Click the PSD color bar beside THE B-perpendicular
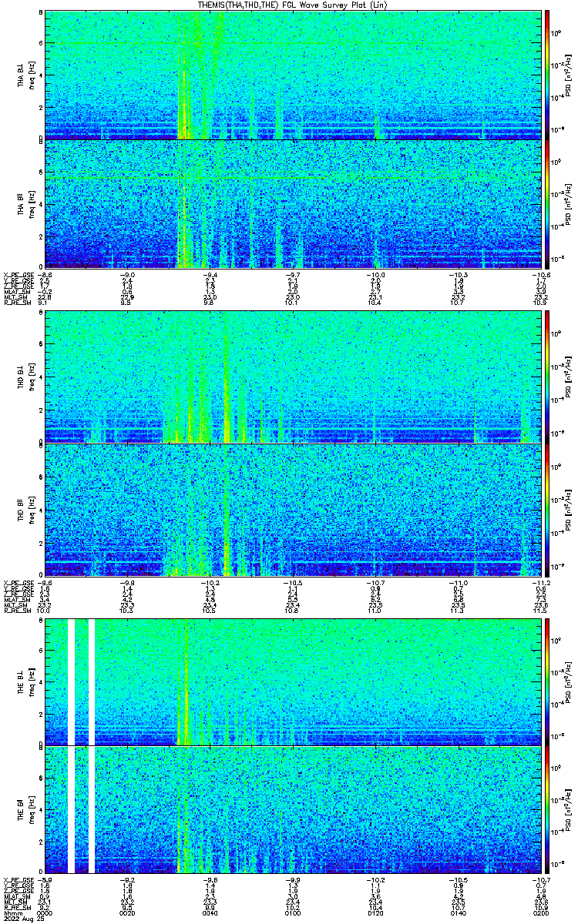This screenshot has height=924, width=578. pos(547,682)
